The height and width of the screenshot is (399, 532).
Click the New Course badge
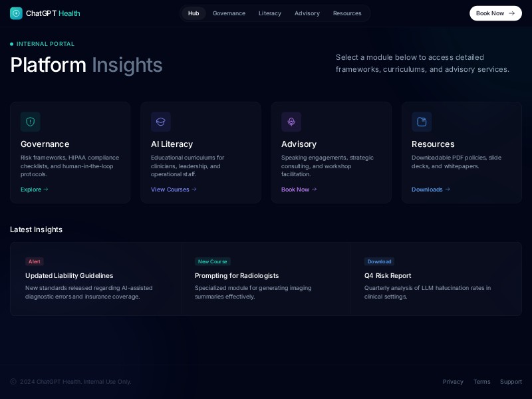click(x=212, y=261)
